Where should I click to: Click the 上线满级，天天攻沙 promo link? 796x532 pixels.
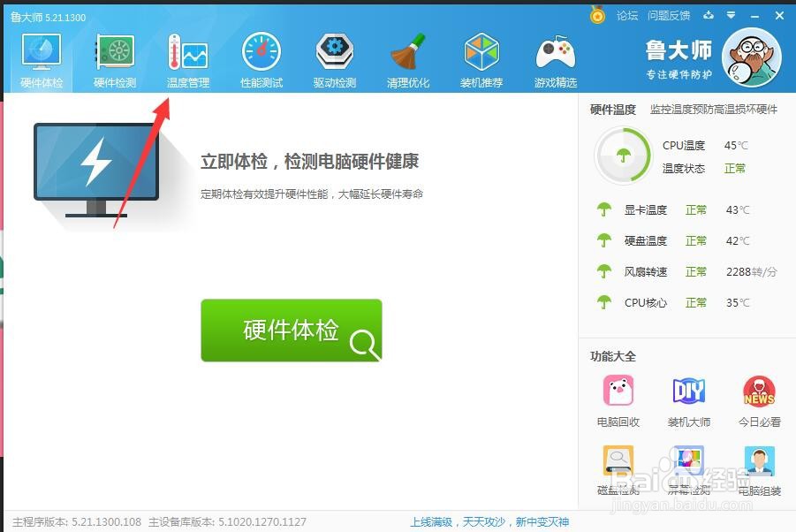pyautogui.click(x=489, y=522)
